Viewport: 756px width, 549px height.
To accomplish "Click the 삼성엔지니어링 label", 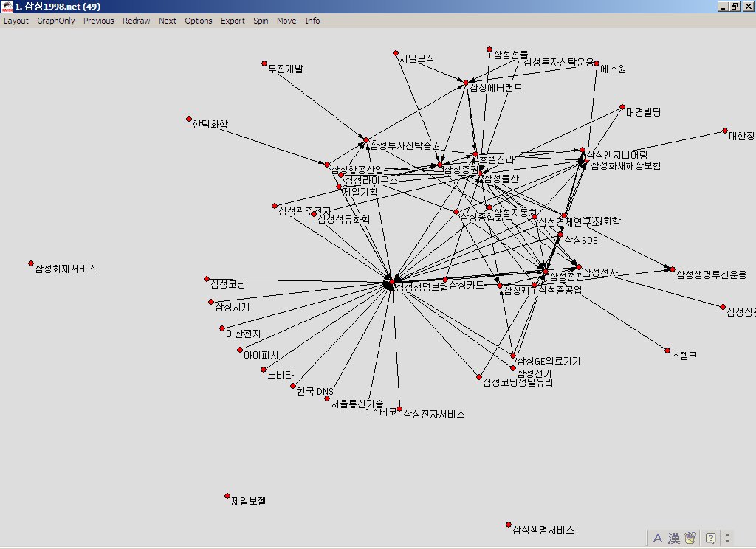I will 617,155.
